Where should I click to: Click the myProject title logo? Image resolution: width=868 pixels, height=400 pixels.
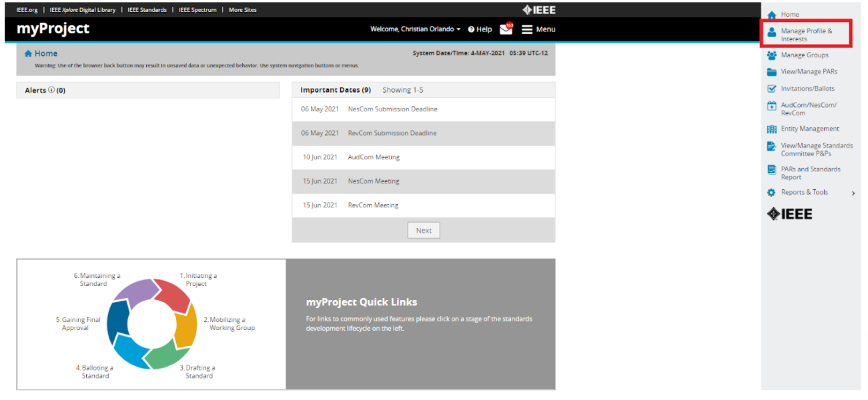(53, 29)
